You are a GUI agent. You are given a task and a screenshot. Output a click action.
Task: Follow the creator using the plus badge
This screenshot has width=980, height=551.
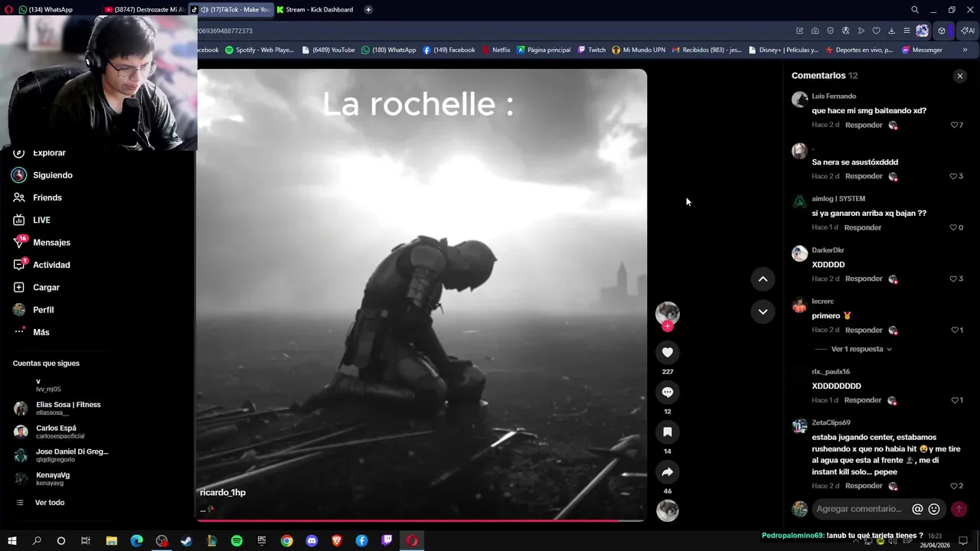click(x=668, y=326)
